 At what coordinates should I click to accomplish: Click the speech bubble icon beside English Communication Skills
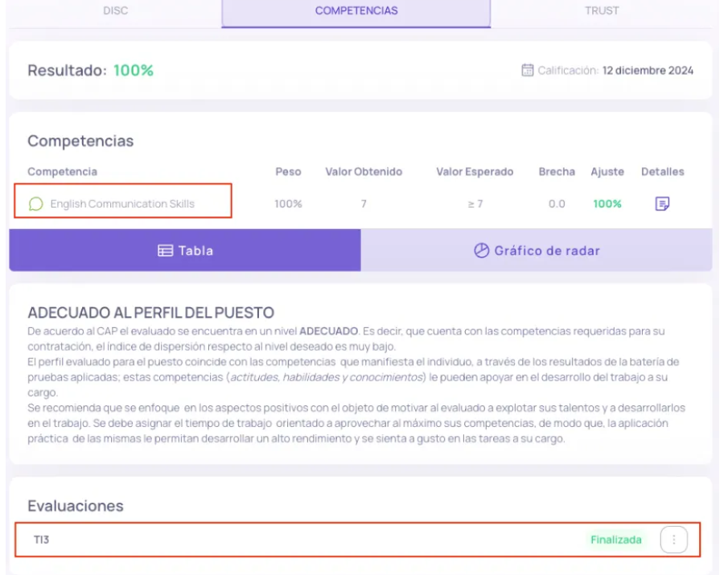(x=35, y=204)
